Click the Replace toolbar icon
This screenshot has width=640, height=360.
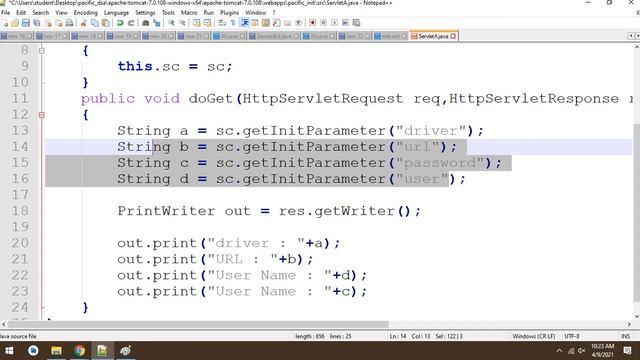tap(156, 23)
